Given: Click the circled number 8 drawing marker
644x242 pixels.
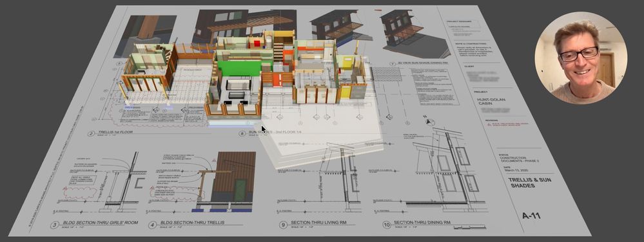Looking at the screenshot, I should click(242, 134).
